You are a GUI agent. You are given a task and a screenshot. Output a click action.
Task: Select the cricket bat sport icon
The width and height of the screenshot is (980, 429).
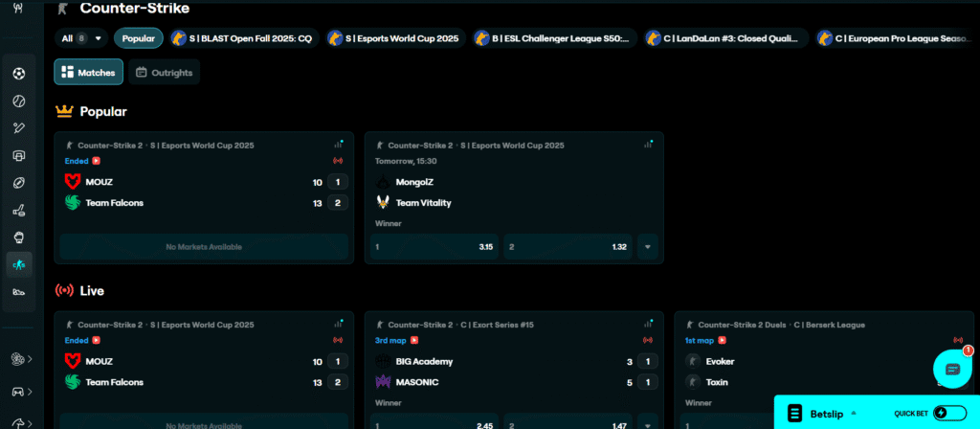19,128
